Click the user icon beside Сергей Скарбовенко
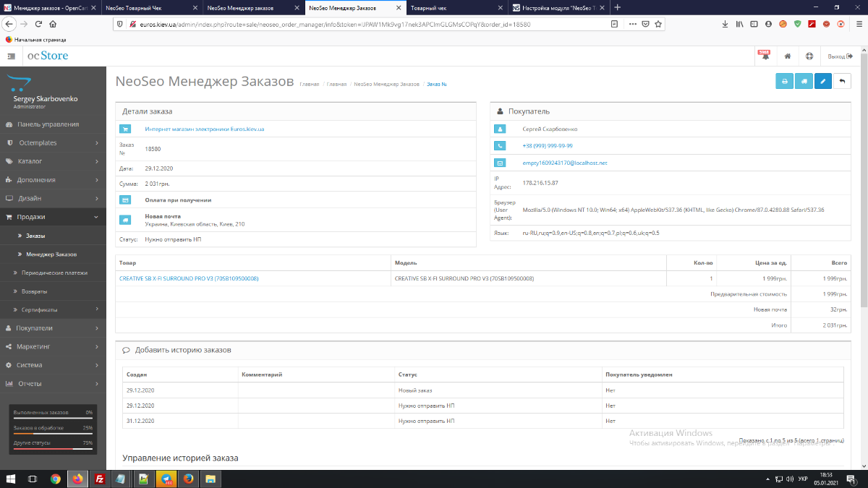 500,129
